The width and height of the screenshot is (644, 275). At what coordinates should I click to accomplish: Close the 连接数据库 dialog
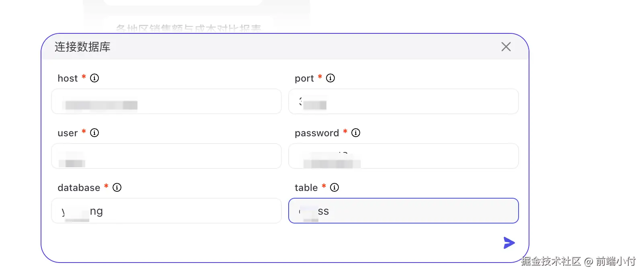pos(506,47)
